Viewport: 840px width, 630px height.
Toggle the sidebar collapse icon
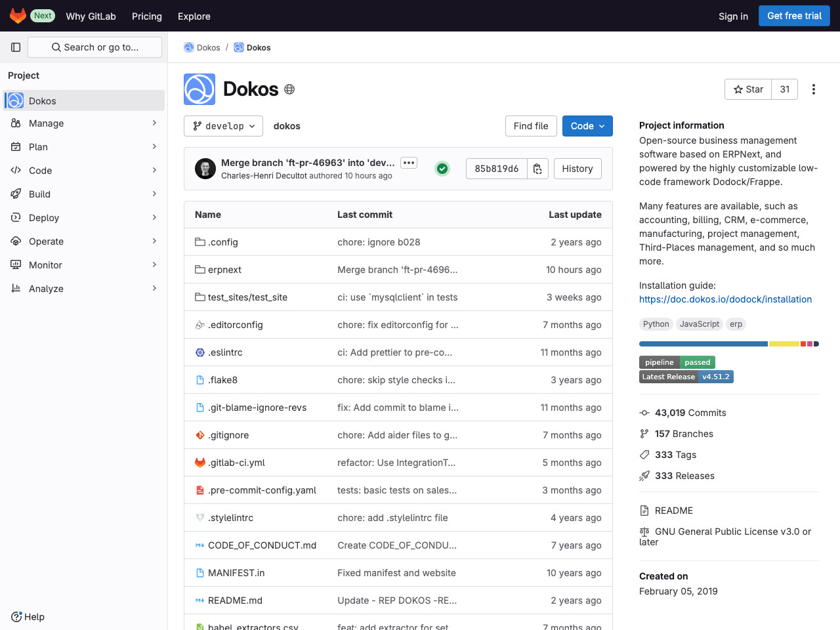pyautogui.click(x=16, y=47)
